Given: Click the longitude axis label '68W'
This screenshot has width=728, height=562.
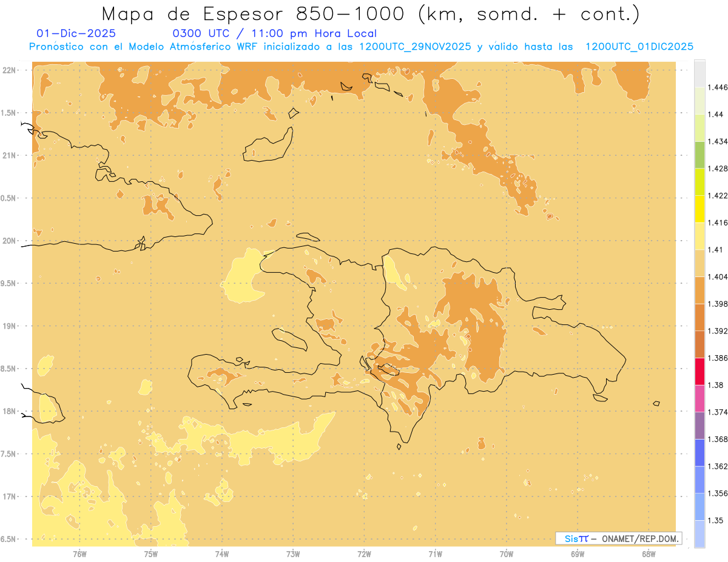Looking at the screenshot, I should click(x=649, y=554).
